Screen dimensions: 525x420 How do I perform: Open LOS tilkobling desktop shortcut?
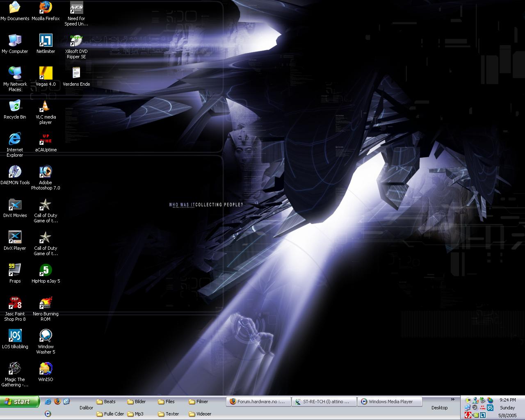[x=15, y=340]
